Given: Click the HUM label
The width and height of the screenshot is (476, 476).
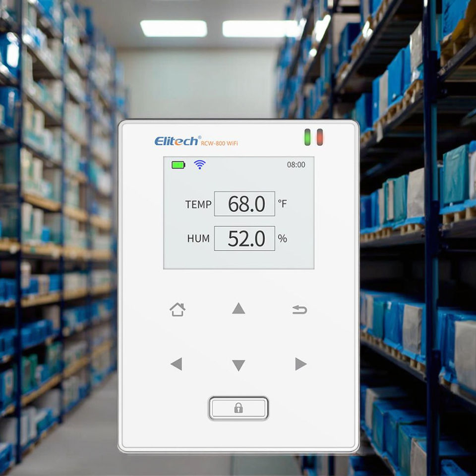Looking at the screenshot, I should point(198,238).
